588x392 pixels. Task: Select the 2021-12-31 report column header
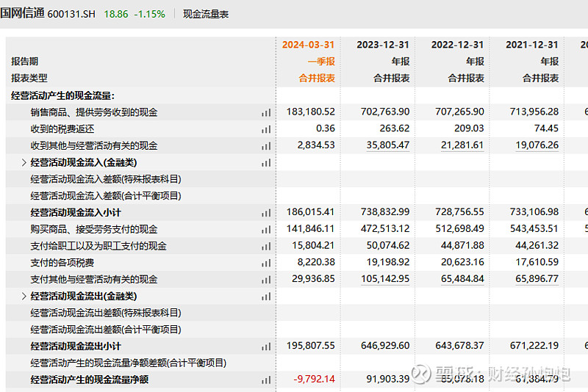point(531,45)
